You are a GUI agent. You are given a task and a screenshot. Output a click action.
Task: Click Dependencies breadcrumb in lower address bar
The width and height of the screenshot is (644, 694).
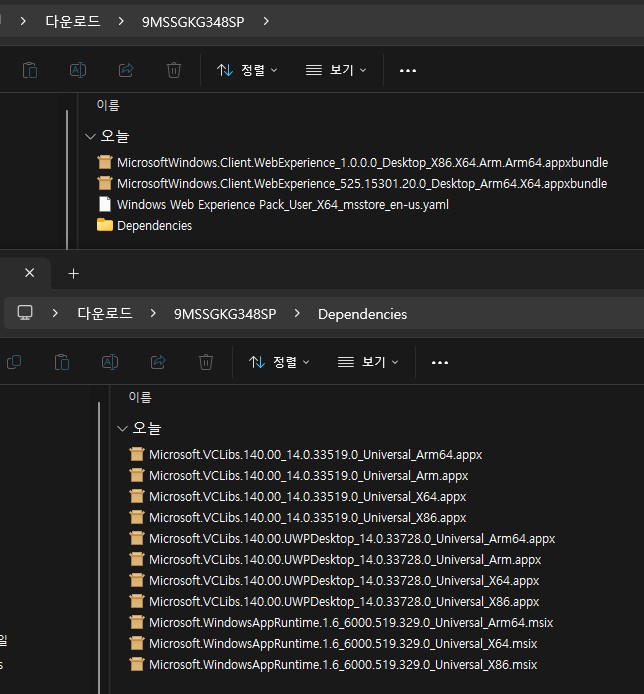[x=362, y=314]
